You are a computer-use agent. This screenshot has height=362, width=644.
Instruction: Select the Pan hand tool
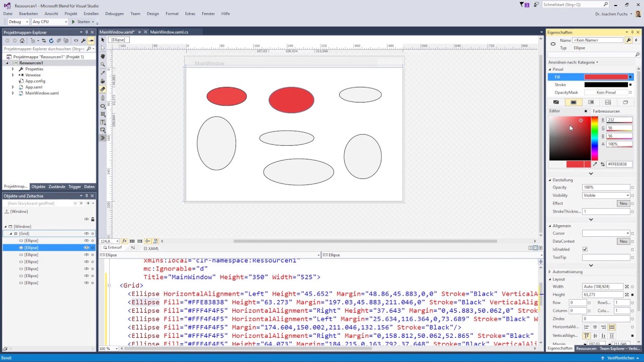pos(103,56)
